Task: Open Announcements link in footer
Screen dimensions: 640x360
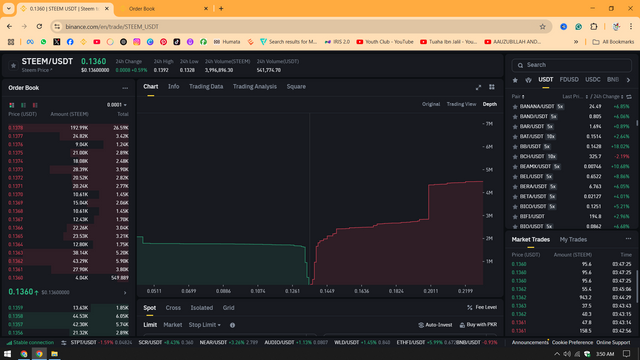Action: 530,342
